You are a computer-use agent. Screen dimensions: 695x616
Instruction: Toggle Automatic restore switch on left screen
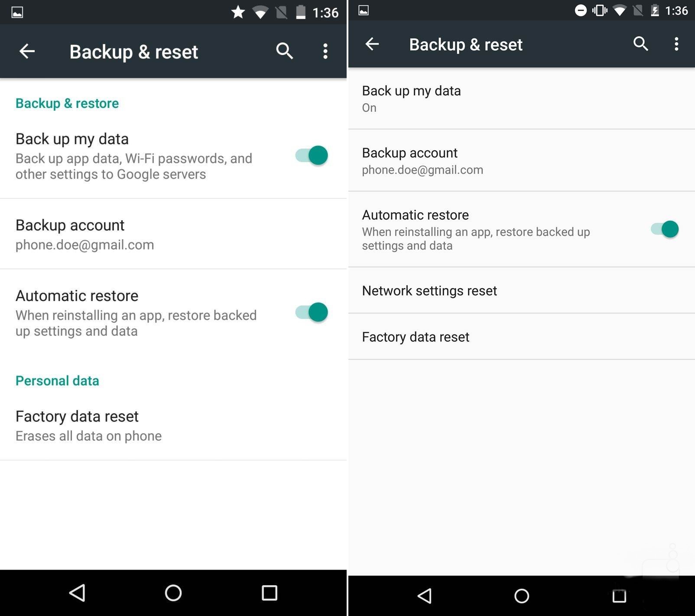click(312, 312)
